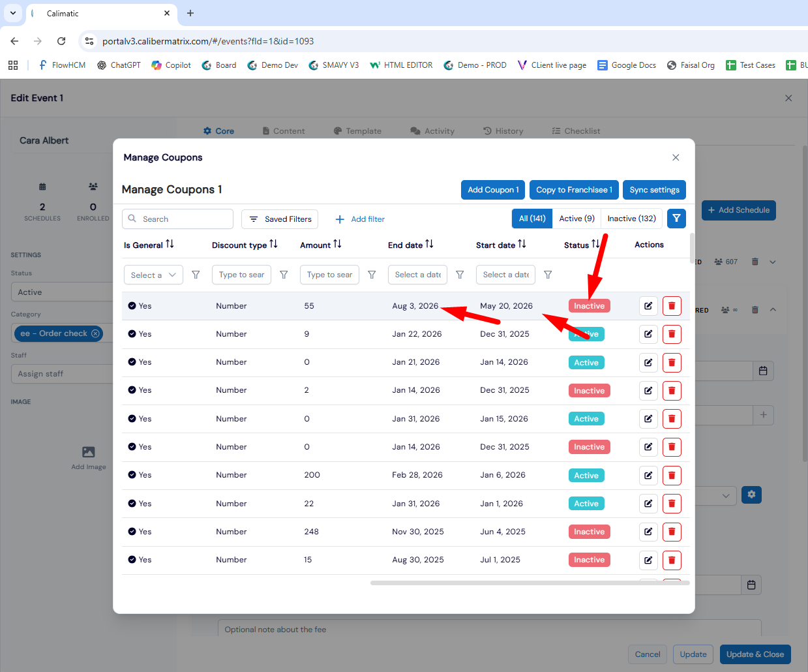Click the Sync settings button
Image resolution: width=808 pixels, height=672 pixels.
pos(654,190)
